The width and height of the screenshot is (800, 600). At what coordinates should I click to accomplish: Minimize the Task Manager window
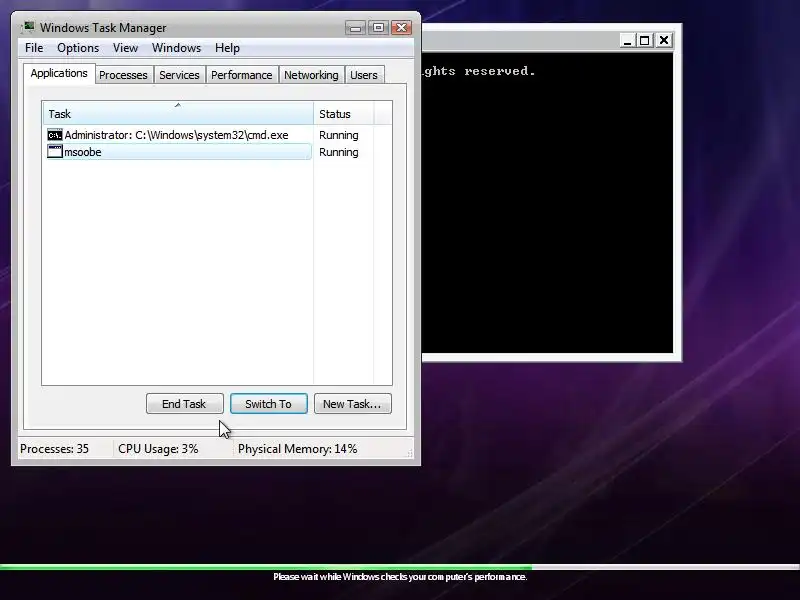tap(356, 28)
